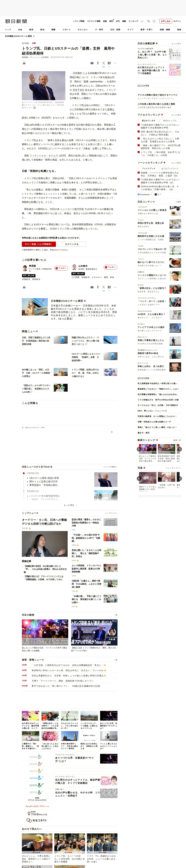This screenshot has width=186, height=868.
Task: Follow author 榊原謙
Action: pos(61,268)
